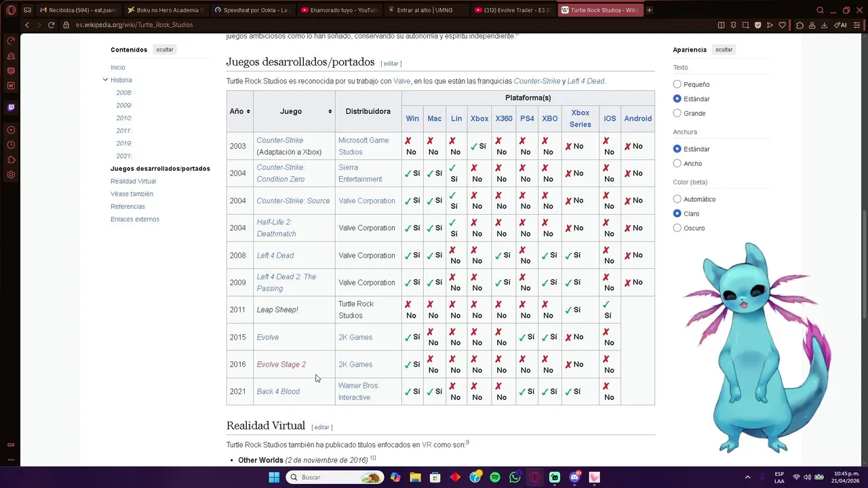Switch to the Enamorado tuyo YouTube tab
868x488 pixels.
[x=340, y=10]
